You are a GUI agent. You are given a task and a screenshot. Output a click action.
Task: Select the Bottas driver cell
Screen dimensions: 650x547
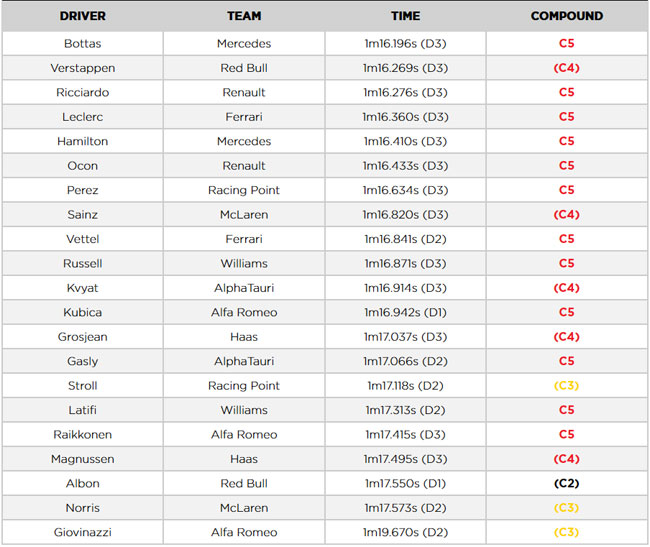[x=82, y=44]
